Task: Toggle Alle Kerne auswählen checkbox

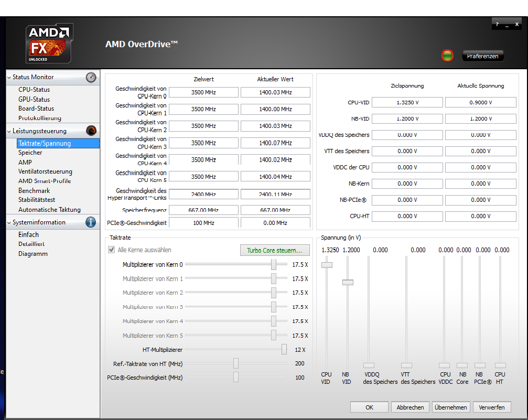Action: 112,250
